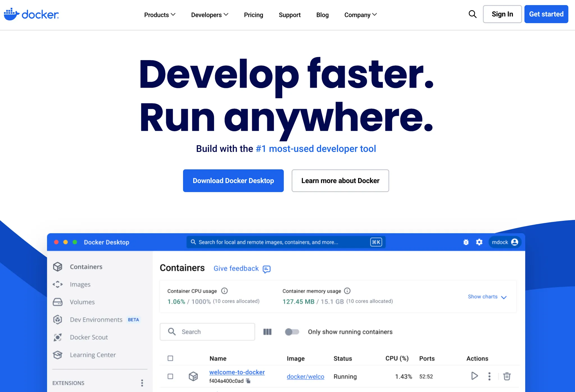Expand Show charts chevron

pyautogui.click(x=504, y=297)
